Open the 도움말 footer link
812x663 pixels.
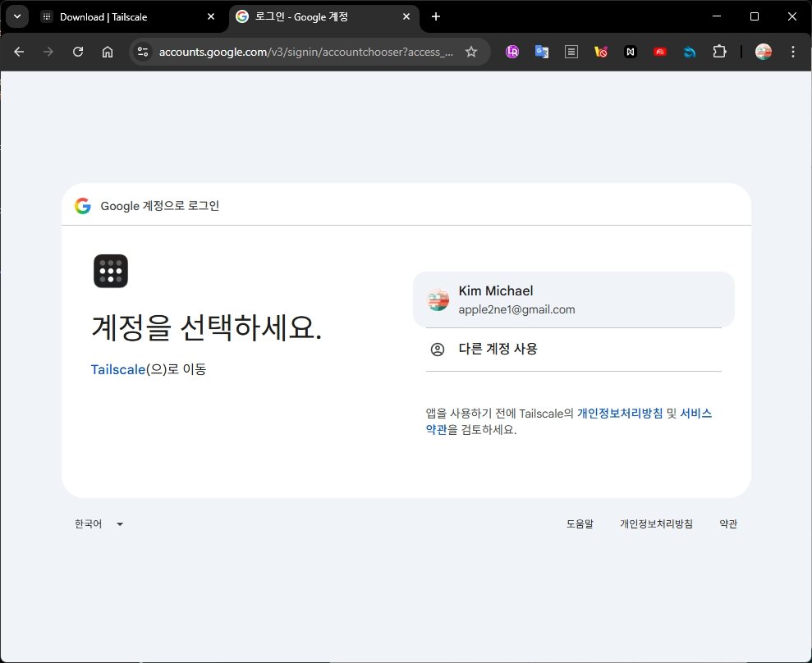pos(580,524)
